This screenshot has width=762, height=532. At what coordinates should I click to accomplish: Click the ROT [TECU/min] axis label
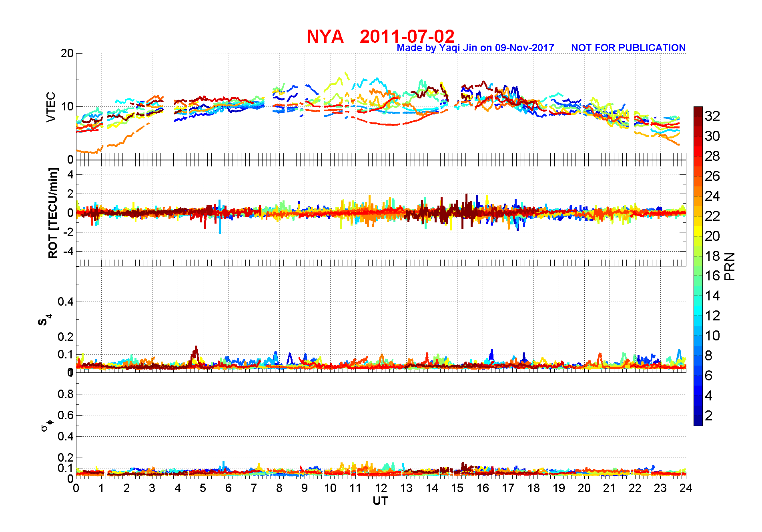click(53, 213)
